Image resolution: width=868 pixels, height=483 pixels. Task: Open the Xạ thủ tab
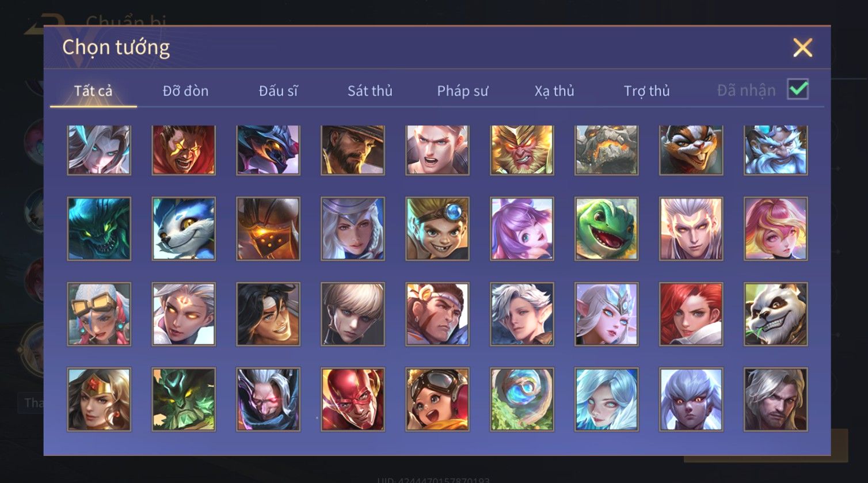coord(554,91)
